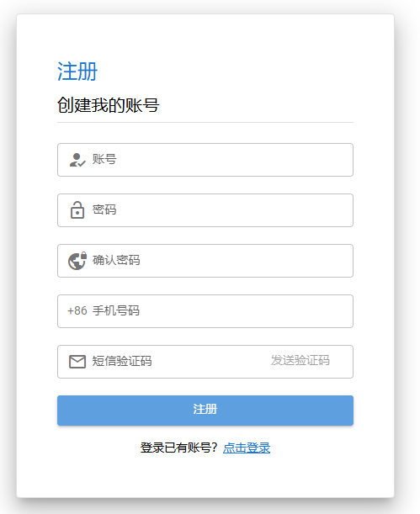Open the 点击登录 link
The height and width of the screenshot is (514, 420).
(247, 448)
